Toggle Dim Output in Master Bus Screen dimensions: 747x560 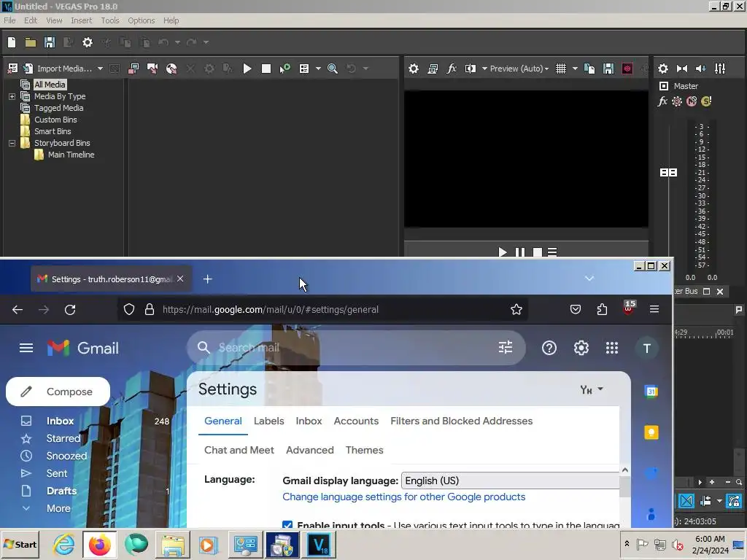(x=701, y=69)
